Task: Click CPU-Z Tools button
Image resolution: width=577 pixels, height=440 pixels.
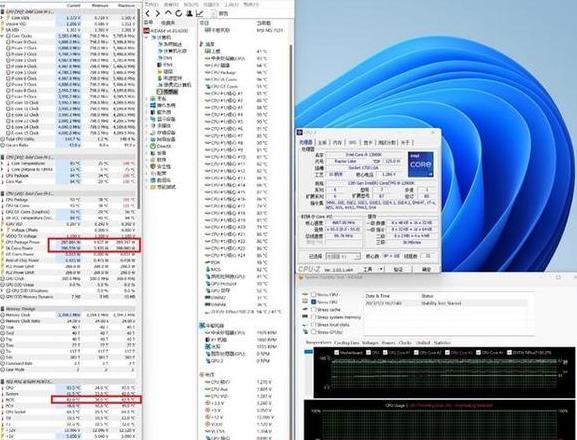Action: click(368, 269)
